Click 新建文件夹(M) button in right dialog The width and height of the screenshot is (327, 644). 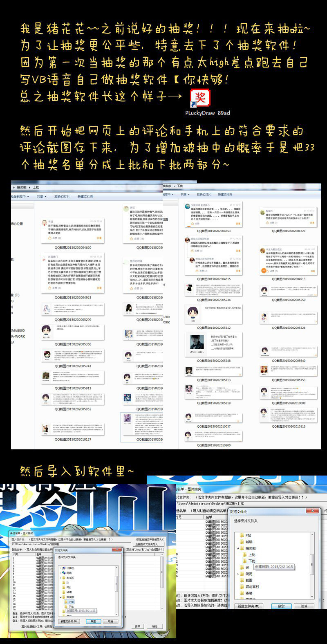(x=248, y=606)
